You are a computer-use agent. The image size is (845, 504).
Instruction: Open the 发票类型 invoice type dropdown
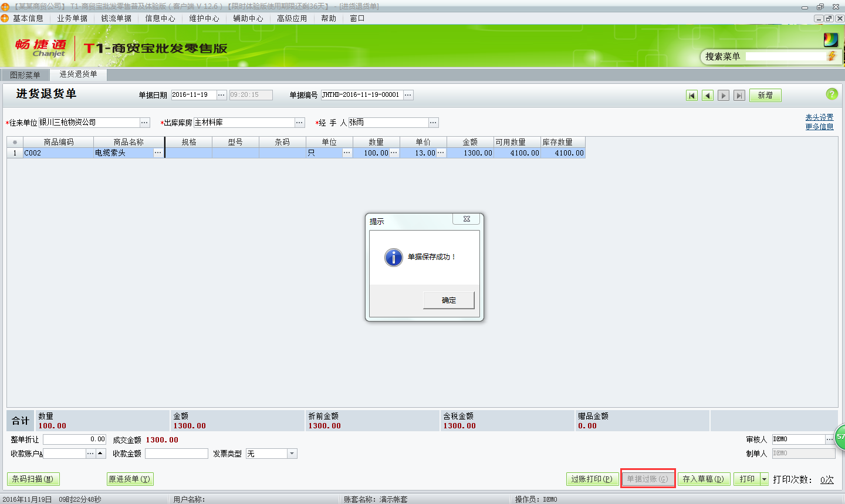click(291, 453)
